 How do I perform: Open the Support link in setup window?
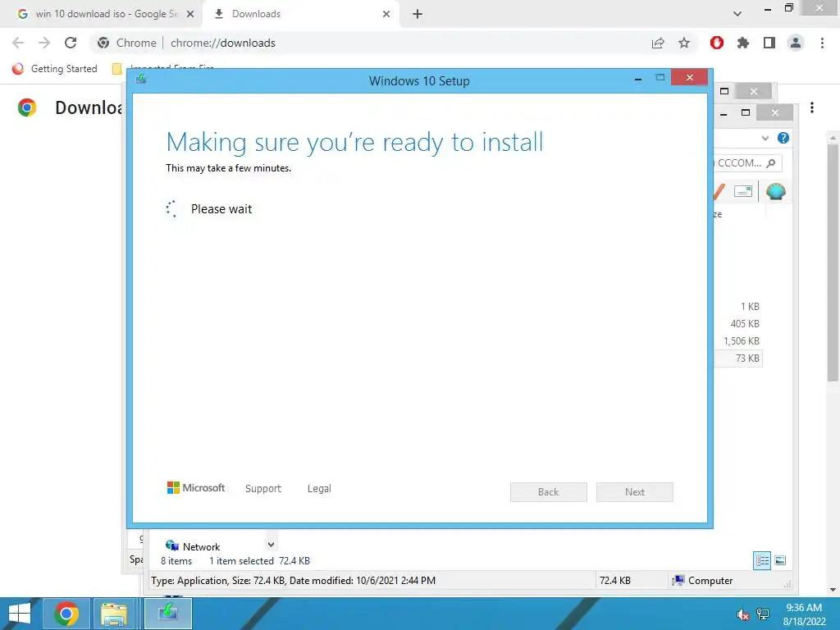point(263,489)
